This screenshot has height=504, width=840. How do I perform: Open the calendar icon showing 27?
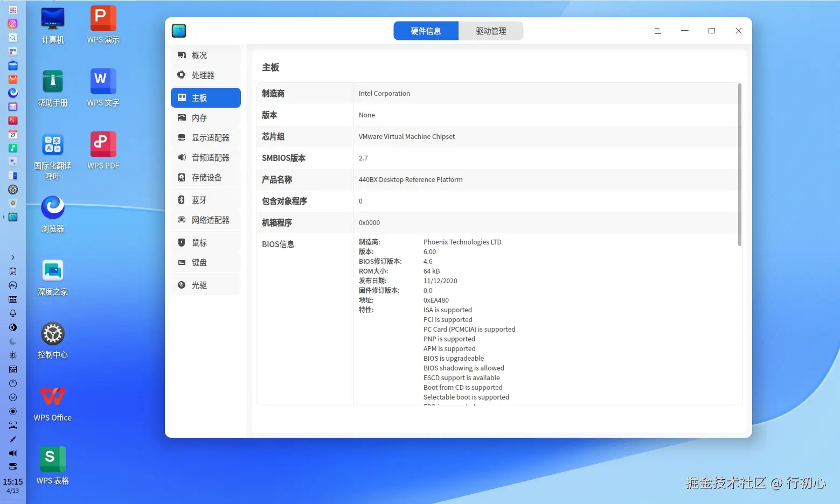click(13, 134)
